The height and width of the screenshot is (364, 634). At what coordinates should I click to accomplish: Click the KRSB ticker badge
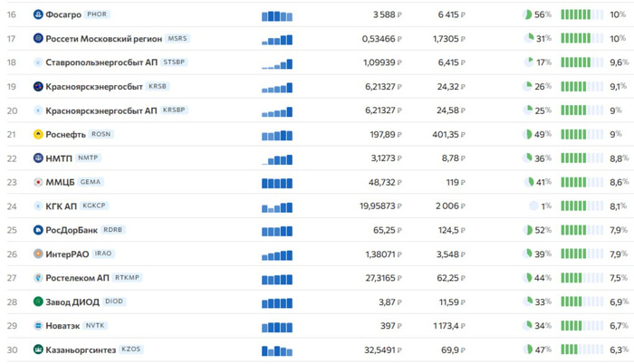(x=158, y=86)
